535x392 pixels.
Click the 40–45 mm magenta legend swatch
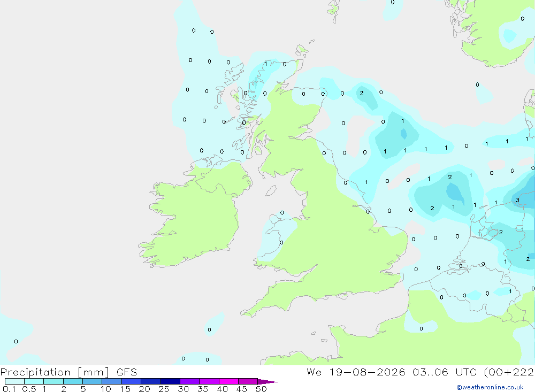coord(228,381)
